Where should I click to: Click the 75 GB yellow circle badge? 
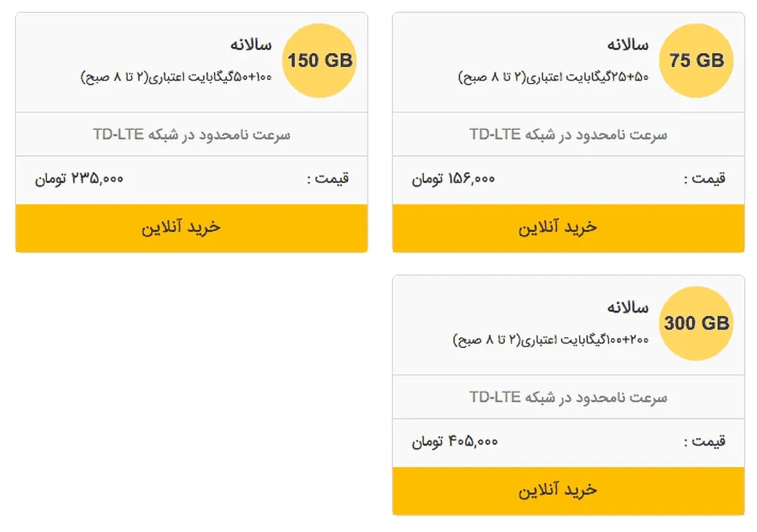[x=696, y=61]
